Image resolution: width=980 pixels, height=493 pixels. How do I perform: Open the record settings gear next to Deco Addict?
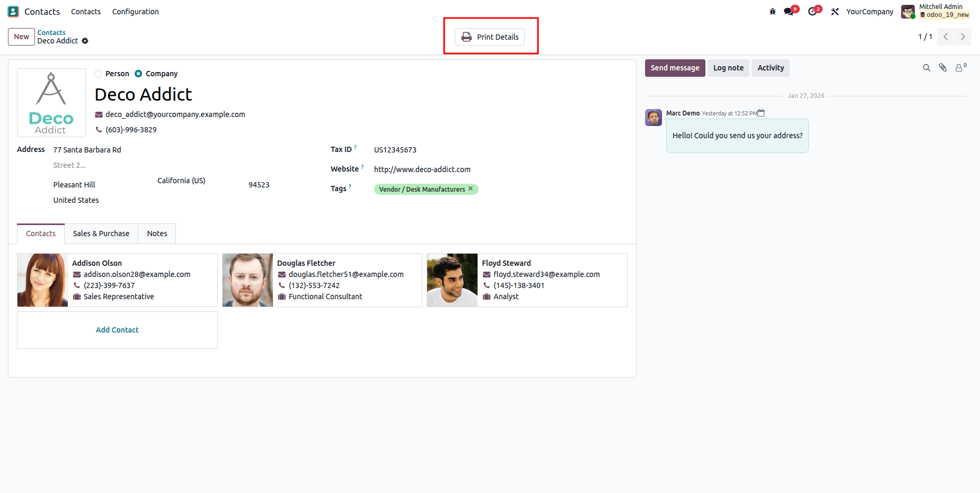85,41
